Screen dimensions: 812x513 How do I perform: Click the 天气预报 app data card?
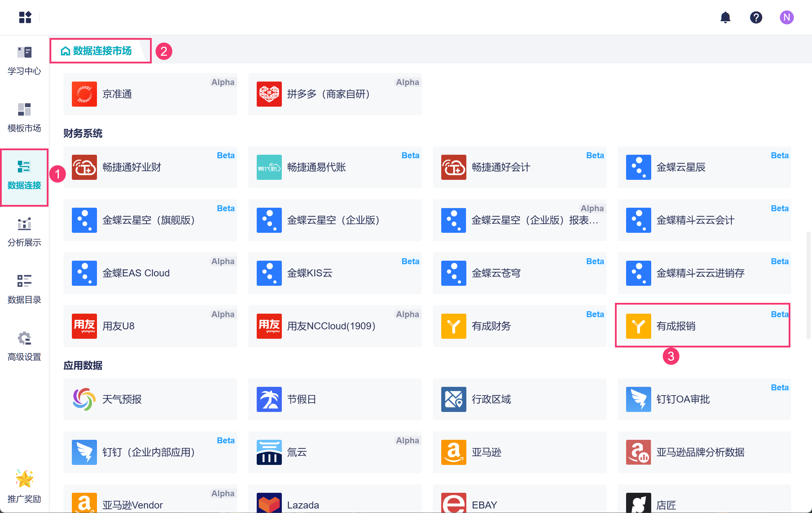pyautogui.click(x=150, y=399)
